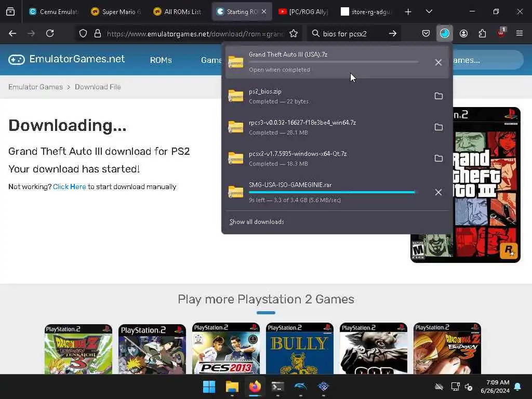This screenshot has width=532, height=399.
Task: Open notification bell in system tray
Action: pyautogui.click(x=518, y=387)
